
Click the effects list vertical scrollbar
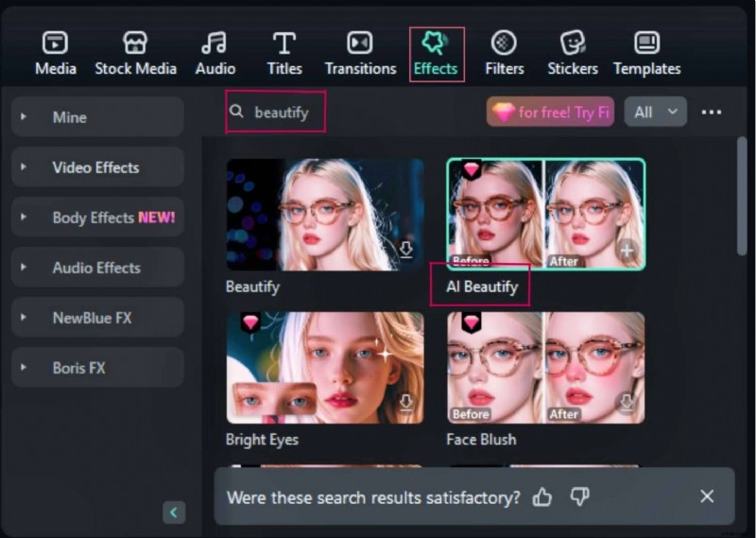(x=742, y=197)
